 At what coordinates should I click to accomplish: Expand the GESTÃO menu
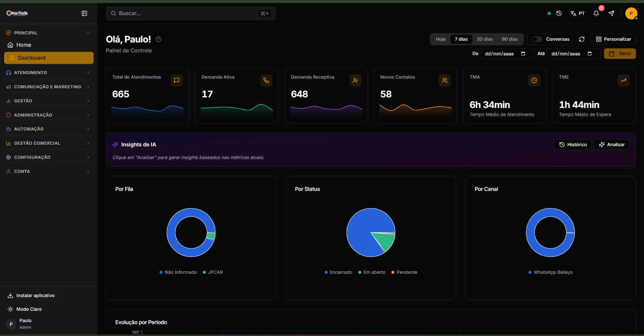(x=49, y=101)
